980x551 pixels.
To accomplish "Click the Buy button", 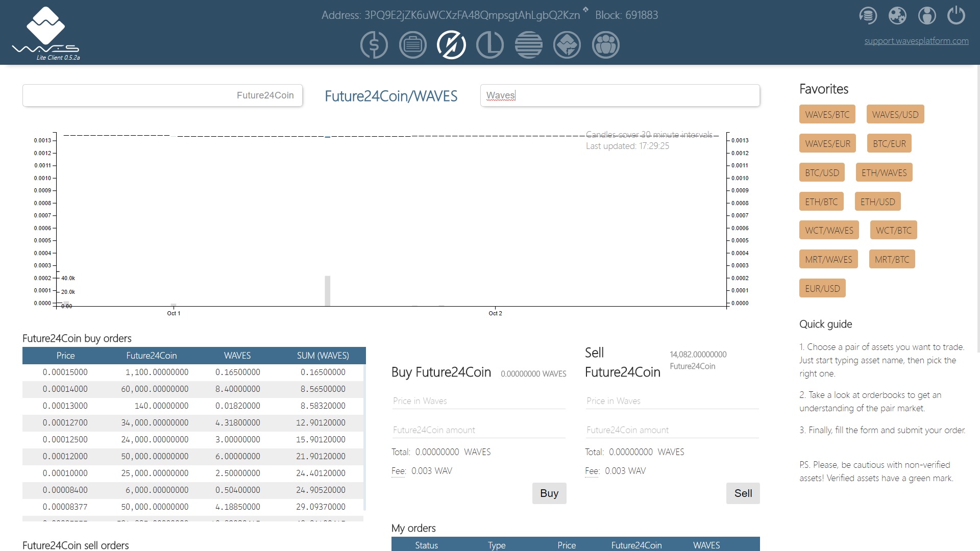I will click(549, 493).
